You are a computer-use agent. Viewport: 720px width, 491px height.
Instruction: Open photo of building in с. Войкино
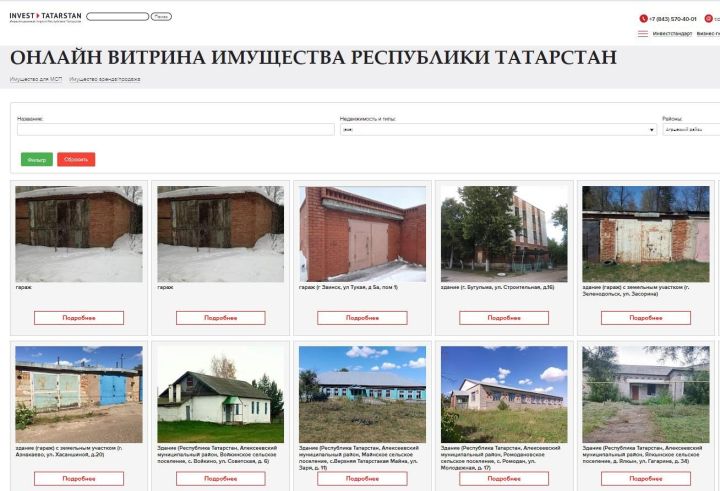click(x=220, y=395)
